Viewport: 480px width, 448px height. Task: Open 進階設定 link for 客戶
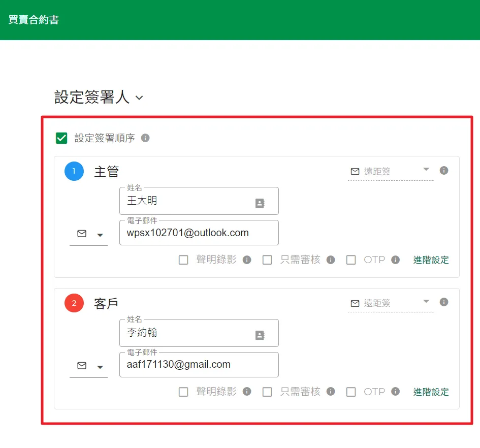[431, 392]
